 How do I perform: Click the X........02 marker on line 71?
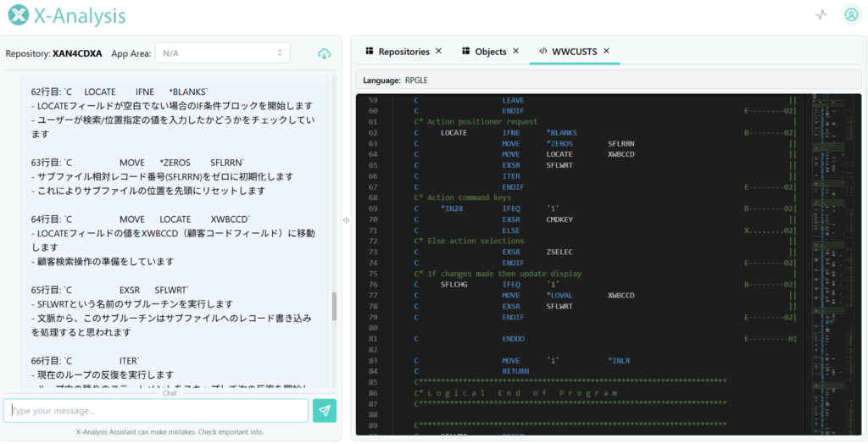click(768, 230)
